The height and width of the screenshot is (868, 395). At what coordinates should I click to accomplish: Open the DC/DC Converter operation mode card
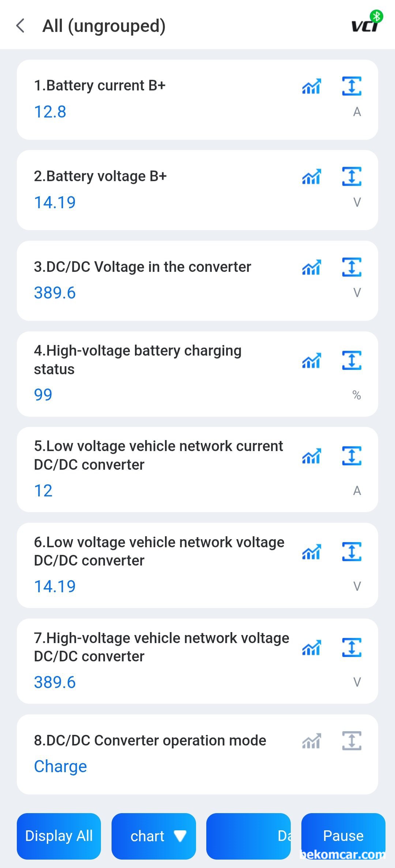pos(197,754)
